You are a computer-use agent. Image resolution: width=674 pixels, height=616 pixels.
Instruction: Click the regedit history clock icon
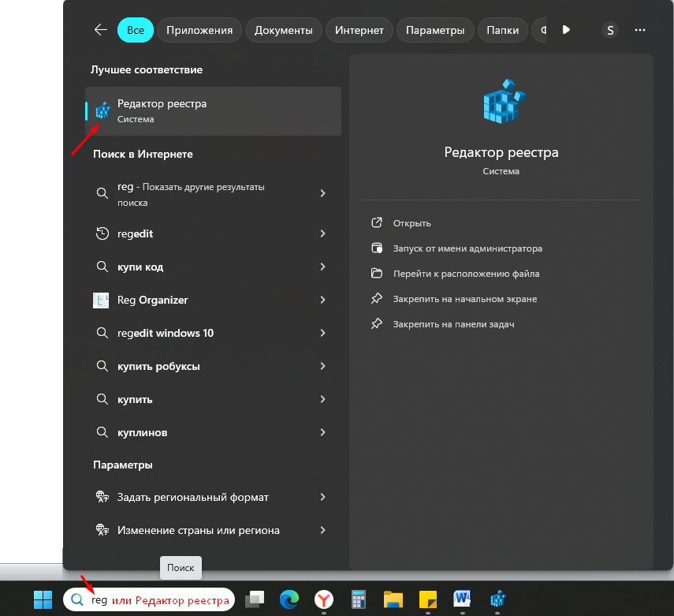(x=102, y=233)
